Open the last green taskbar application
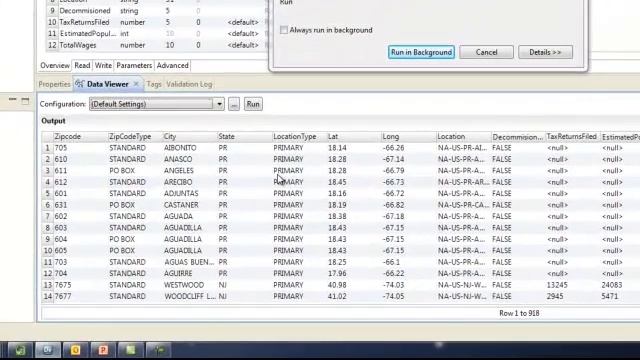The width and height of the screenshot is (640, 360). [x=158, y=350]
